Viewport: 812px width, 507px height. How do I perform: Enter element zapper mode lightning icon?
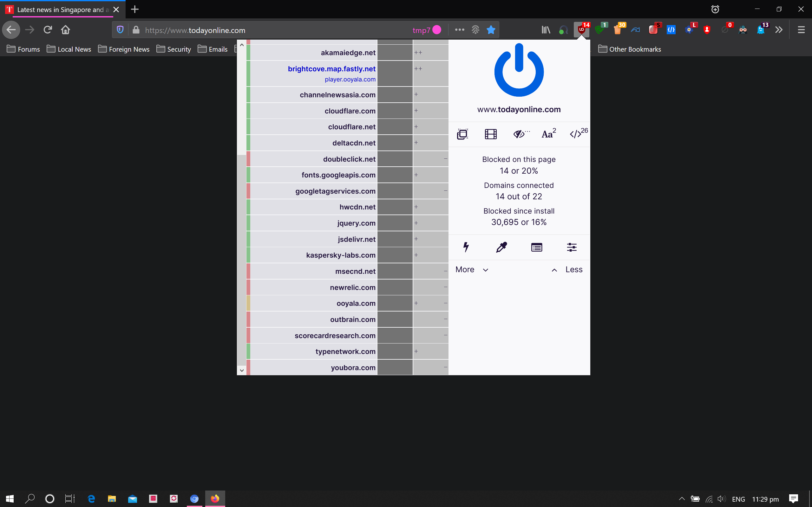tap(466, 247)
